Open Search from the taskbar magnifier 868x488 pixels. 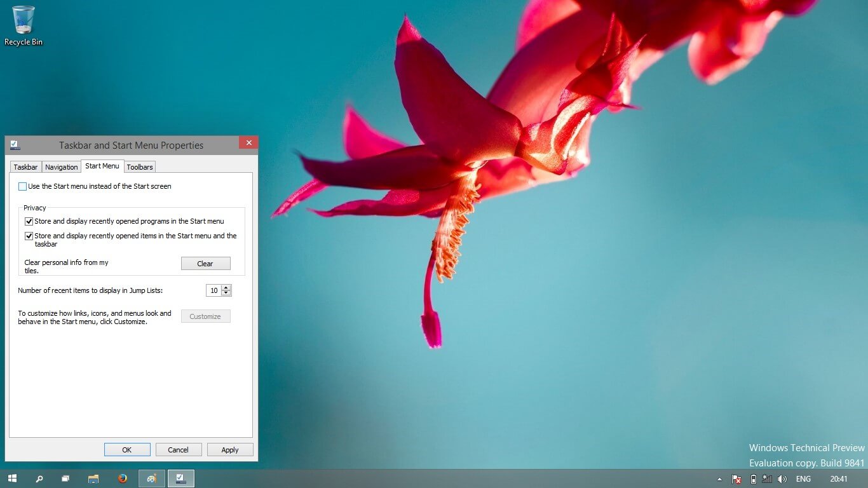[39, 478]
